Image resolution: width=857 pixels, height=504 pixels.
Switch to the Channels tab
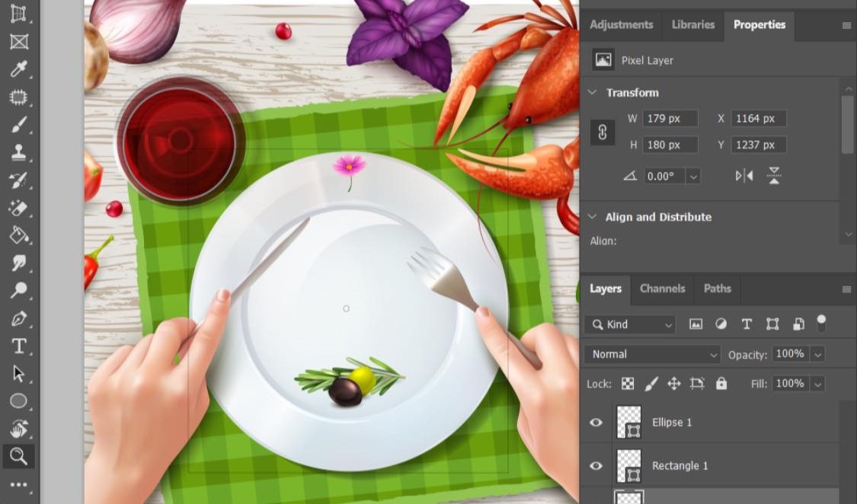click(x=662, y=289)
